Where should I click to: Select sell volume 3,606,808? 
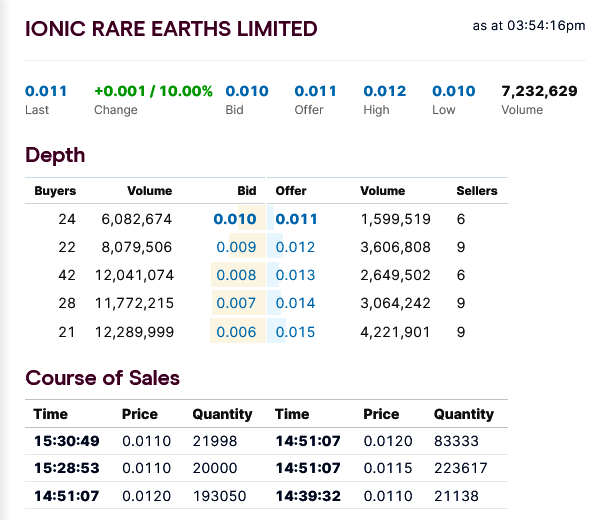point(396,247)
